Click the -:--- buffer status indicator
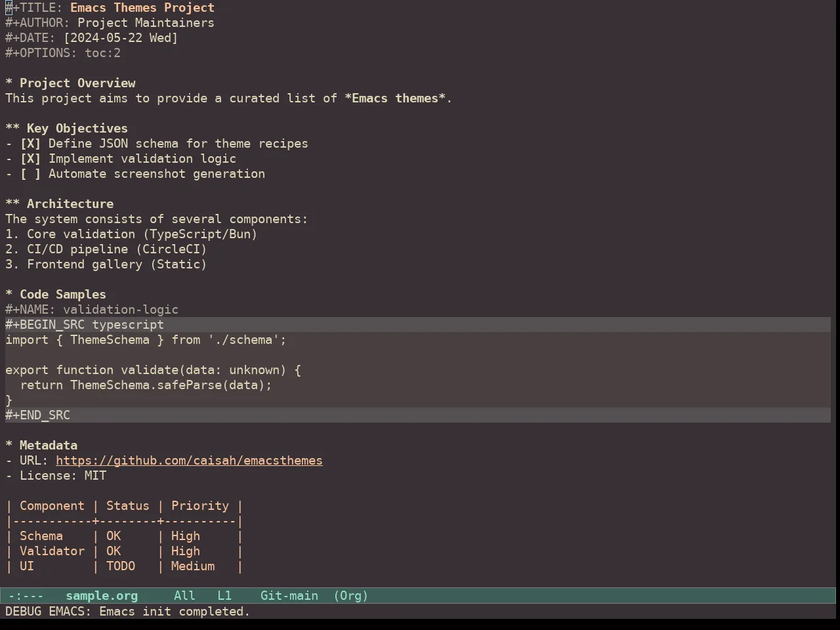The width and height of the screenshot is (840, 630). point(26,596)
